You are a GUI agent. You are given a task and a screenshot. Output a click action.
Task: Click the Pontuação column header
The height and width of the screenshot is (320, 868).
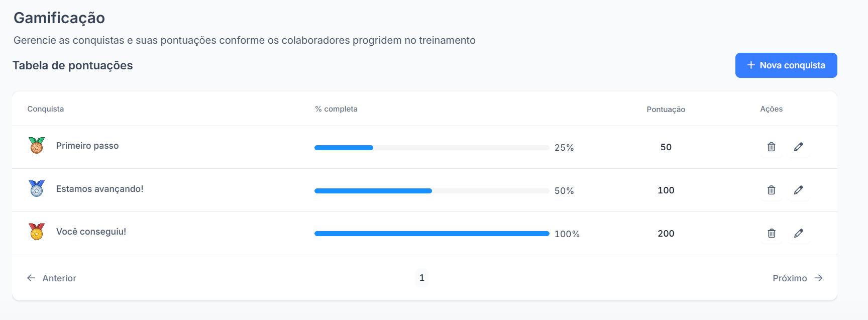666,110
